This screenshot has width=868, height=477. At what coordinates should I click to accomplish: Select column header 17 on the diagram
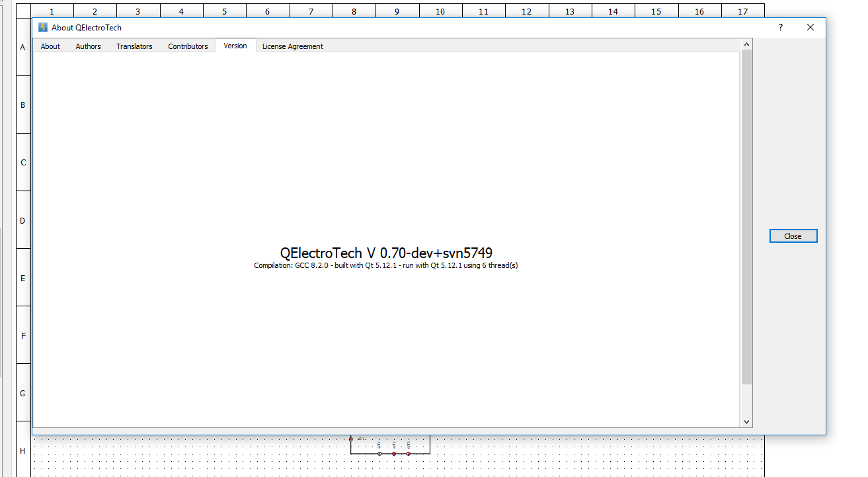tap(742, 11)
